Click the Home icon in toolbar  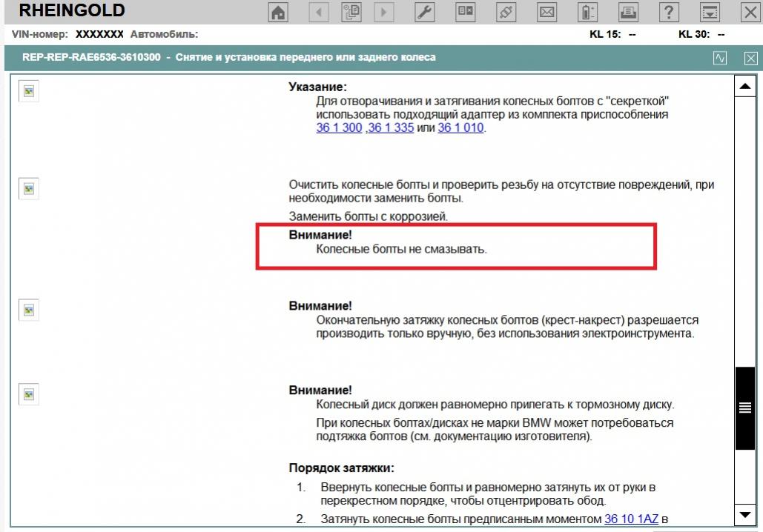pyautogui.click(x=278, y=13)
